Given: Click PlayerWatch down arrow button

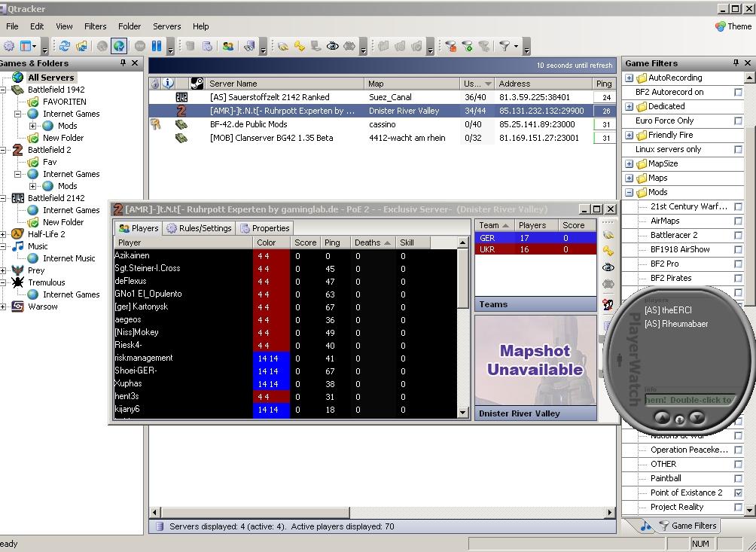Looking at the screenshot, I should click(x=697, y=417).
